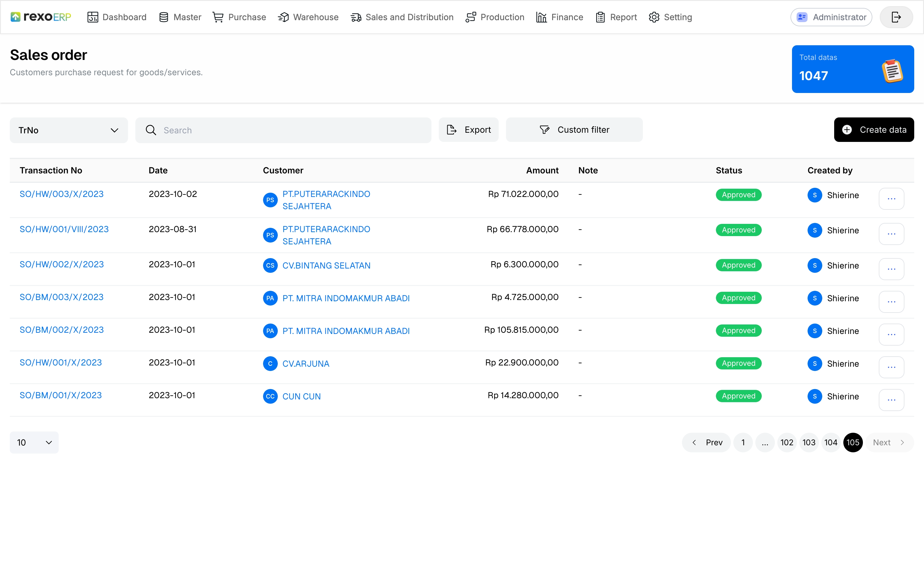
Task: Open sales order SO/BM/001/X/2023
Action: tap(61, 395)
